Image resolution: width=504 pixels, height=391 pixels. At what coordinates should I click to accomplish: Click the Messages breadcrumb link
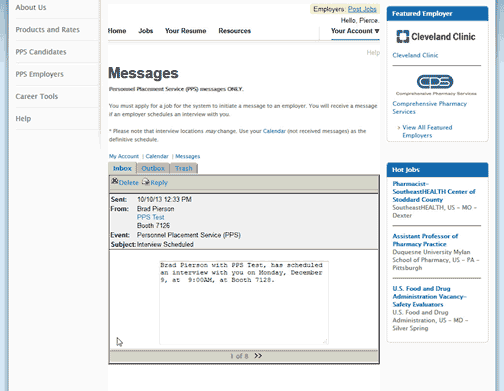188,156
